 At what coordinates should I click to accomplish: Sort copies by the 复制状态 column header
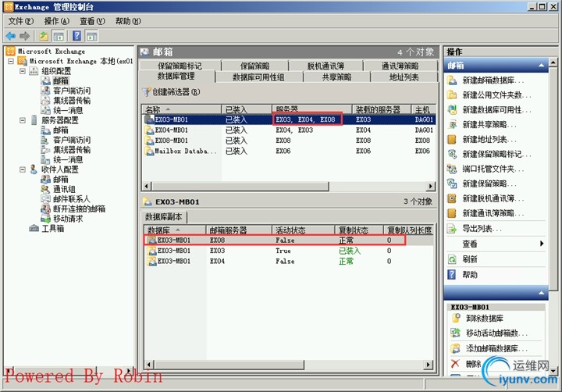tap(359, 230)
